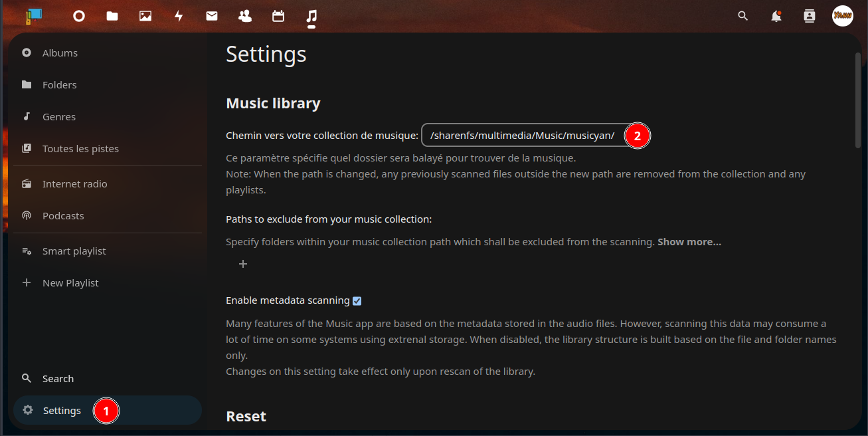The height and width of the screenshot is (436, 868).
Task: Go to Albums in sidebar
Action: 60,53
